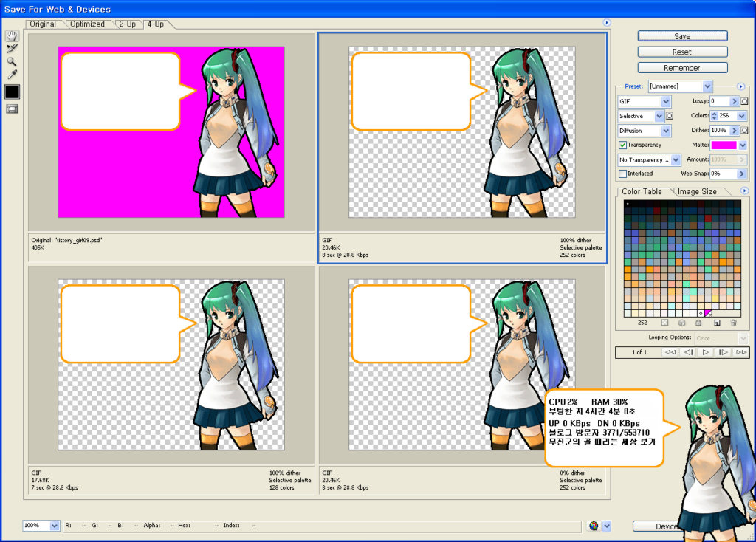Open the Web Snap slider arrow
The image size is (756, 542).
[x=742, y=174]
